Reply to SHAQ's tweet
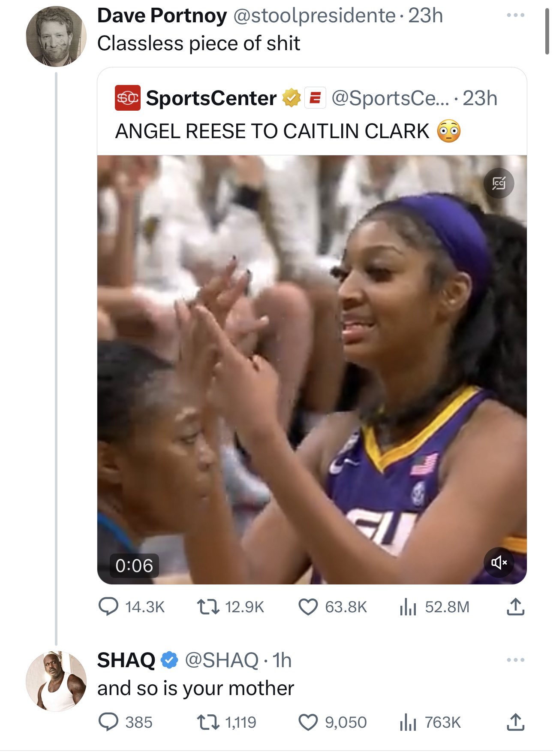 pos(108,722)
